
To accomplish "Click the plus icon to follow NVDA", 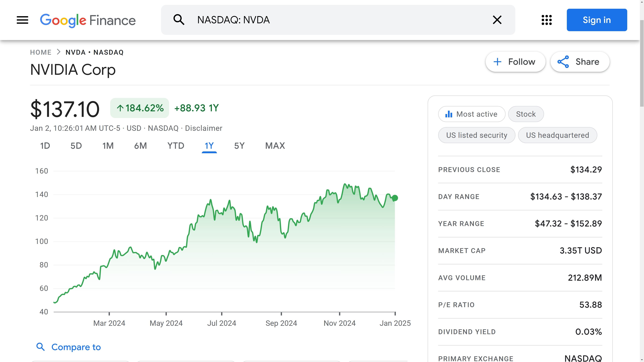I will pyautogui.click(x=498, y=62).
